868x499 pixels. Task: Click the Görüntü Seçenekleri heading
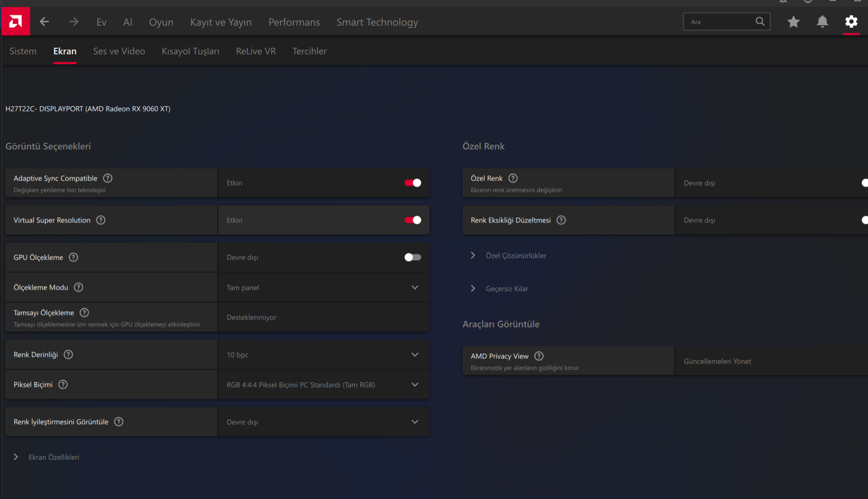tap(48, 146)
